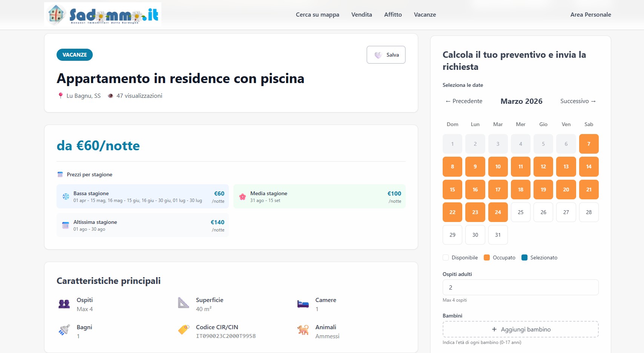Click past day 1 in calendar

pos(452,144)
